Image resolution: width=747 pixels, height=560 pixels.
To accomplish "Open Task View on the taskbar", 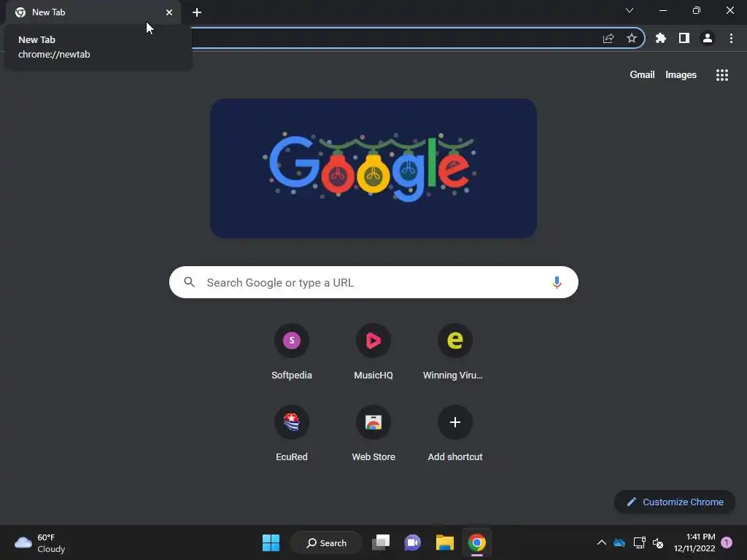I will [x=381, y=542].
